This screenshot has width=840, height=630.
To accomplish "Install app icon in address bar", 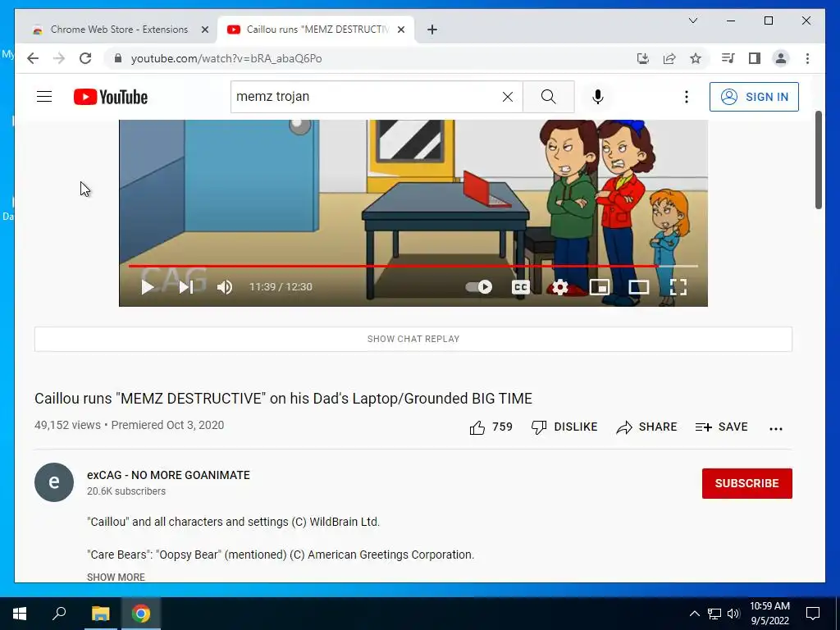I will point(643,58).
